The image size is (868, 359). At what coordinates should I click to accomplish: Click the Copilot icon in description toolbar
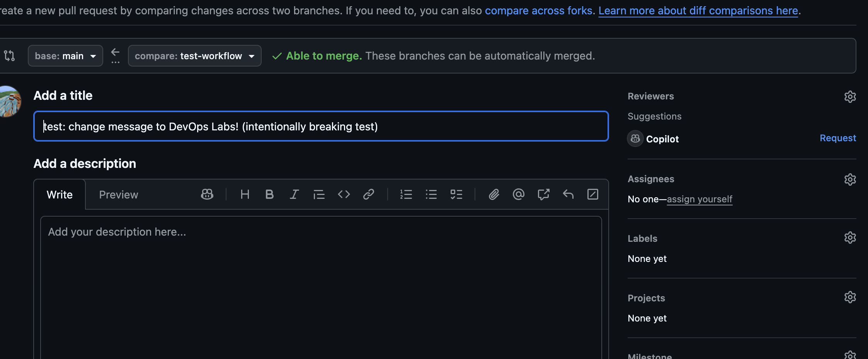click(207, 194)
